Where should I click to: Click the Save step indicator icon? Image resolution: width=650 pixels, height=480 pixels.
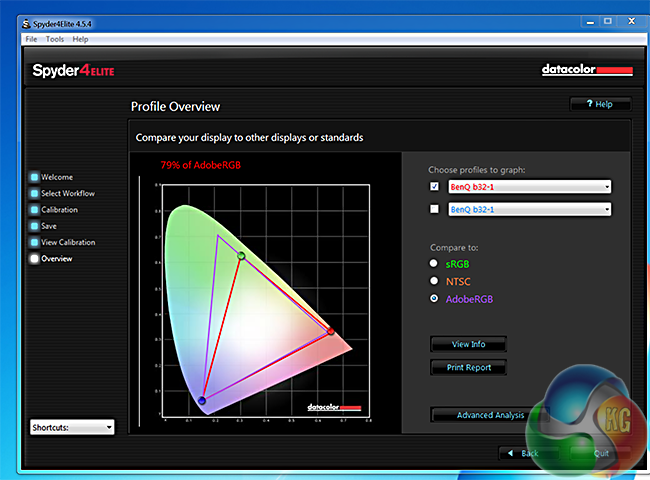pos(34,226)
